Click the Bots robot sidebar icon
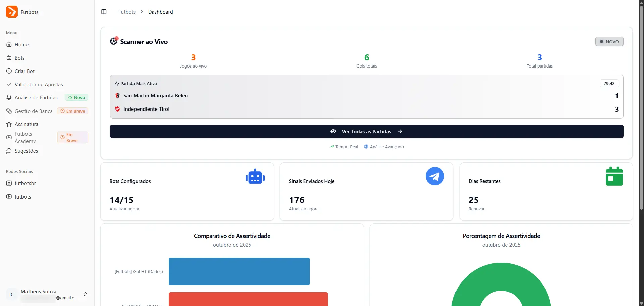 (x=9, y=58)
